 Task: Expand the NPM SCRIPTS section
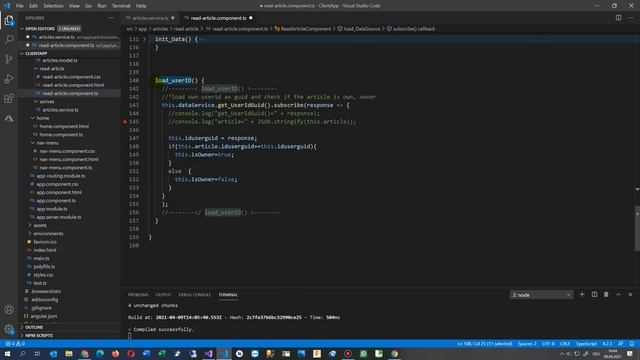22,336
